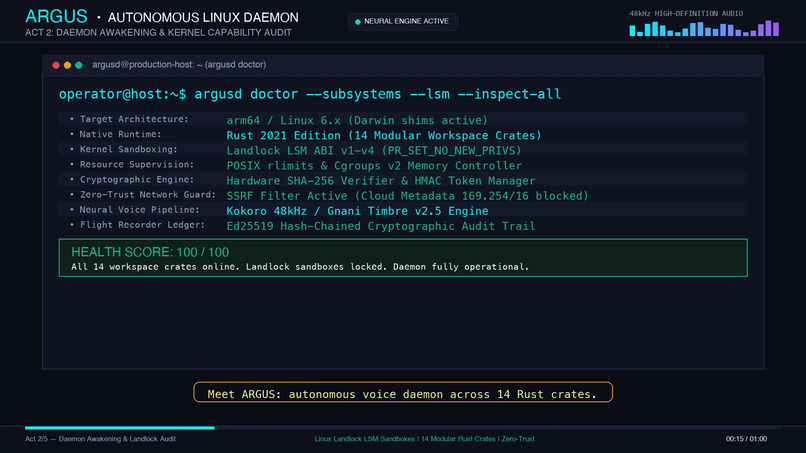Click the ARGUS title logo
This screenshot has height=453, width=806.
pos(56,16)
